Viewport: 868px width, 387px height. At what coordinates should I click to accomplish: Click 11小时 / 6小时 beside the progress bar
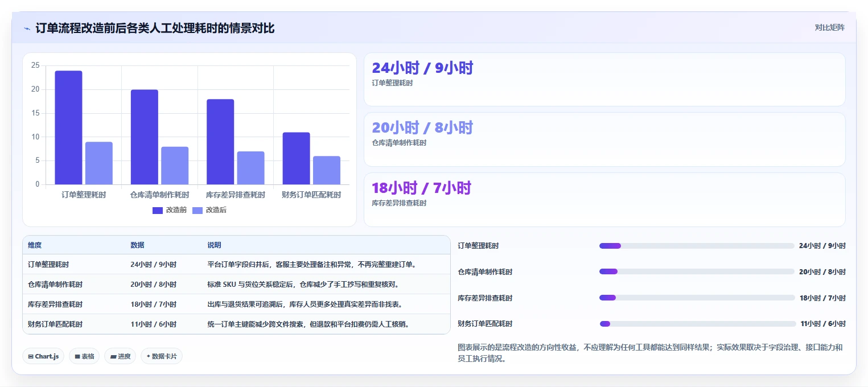(x=823, y=324)
